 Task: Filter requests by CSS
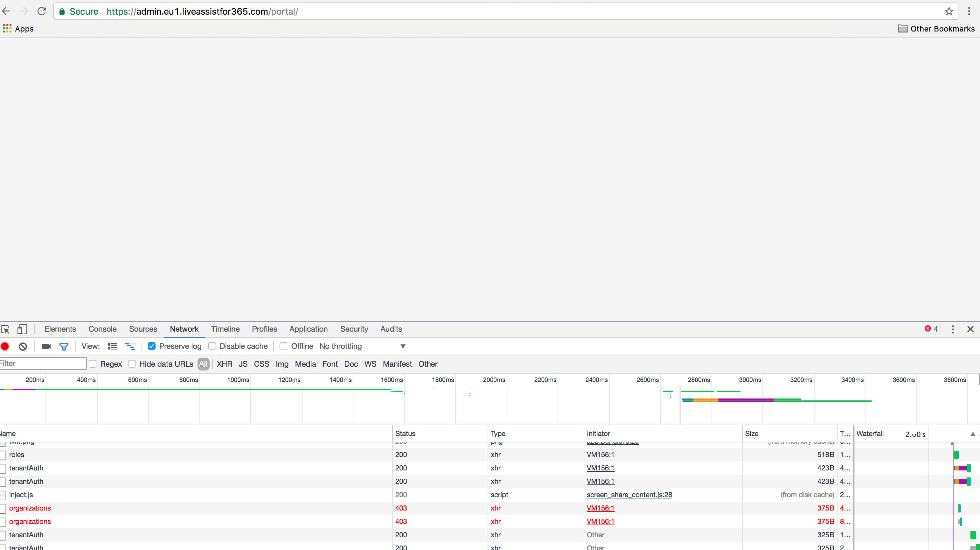tap(261, 364)
